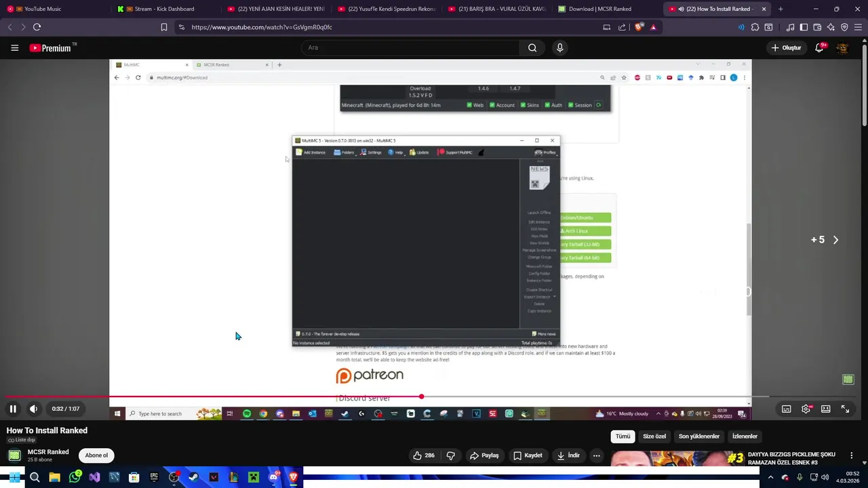Like the video with thumbs up
This screenshot has height=488, width=868.
point(424,455)
